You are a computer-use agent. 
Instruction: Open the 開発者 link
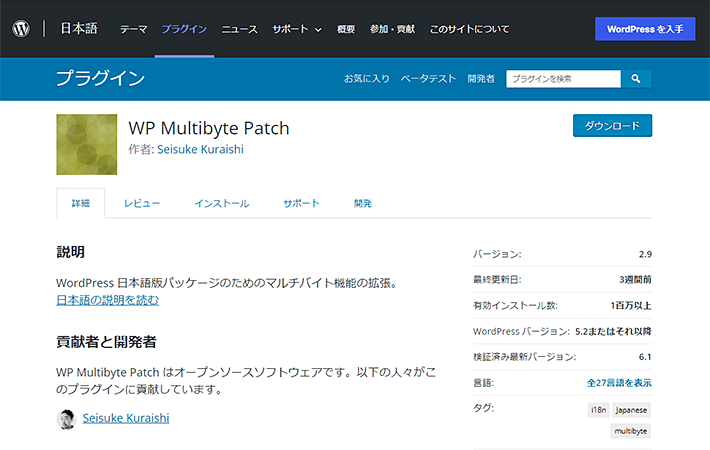pos(481,79)
